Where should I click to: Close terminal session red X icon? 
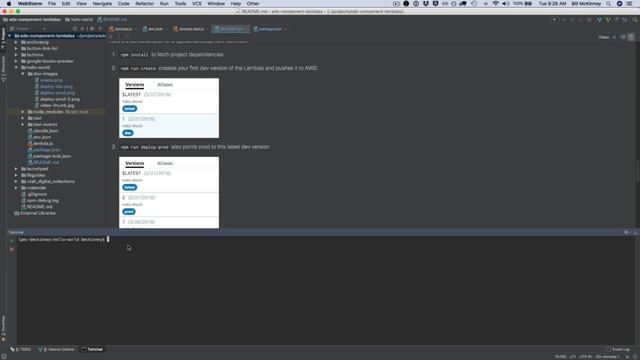[x=11, y=249]
